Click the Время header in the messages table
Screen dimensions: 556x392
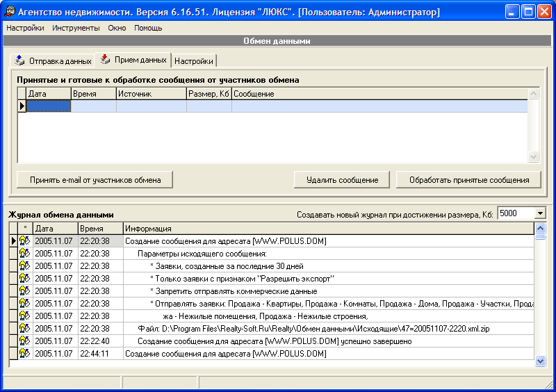94,94
